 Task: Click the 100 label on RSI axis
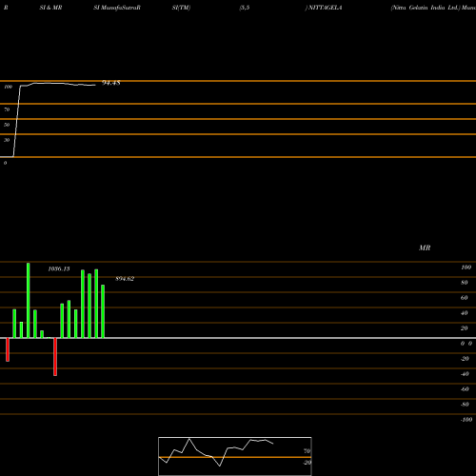9,87
